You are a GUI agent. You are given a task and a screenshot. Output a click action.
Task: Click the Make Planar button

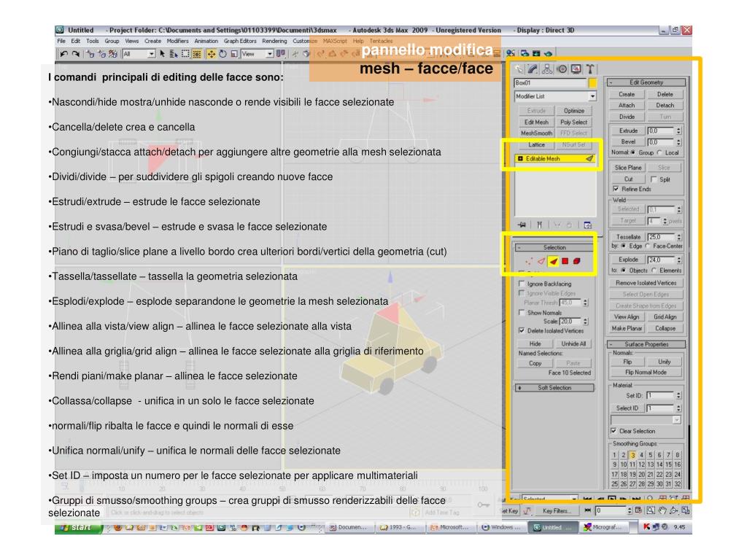627,328
